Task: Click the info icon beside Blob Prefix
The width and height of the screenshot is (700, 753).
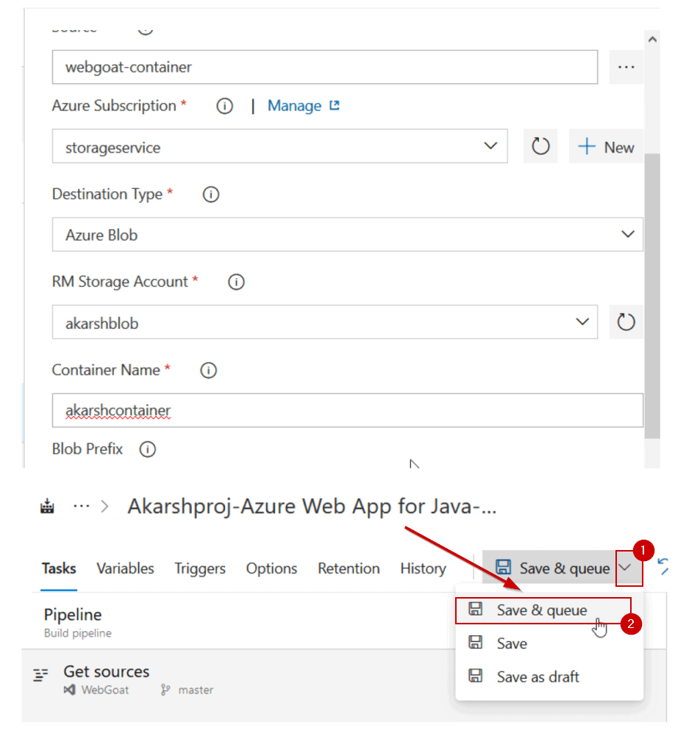Action: pyautogui.click(x=148, y=449)
